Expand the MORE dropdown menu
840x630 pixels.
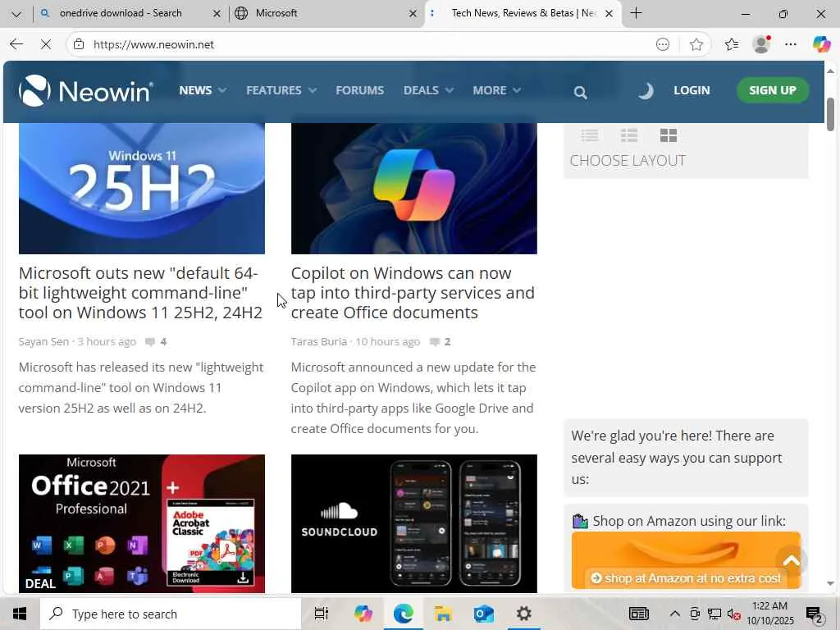click(x=496, y=90)
